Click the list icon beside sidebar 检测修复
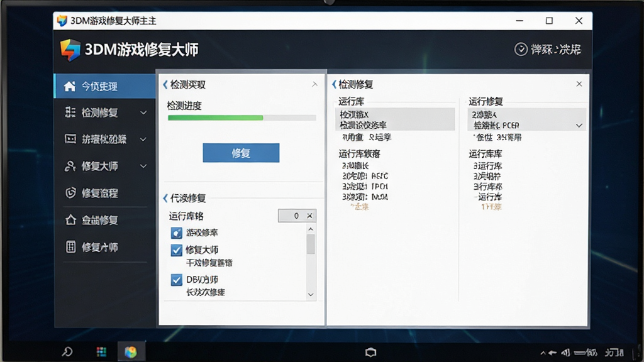644x362 pixels. click(x=70, y=112)
